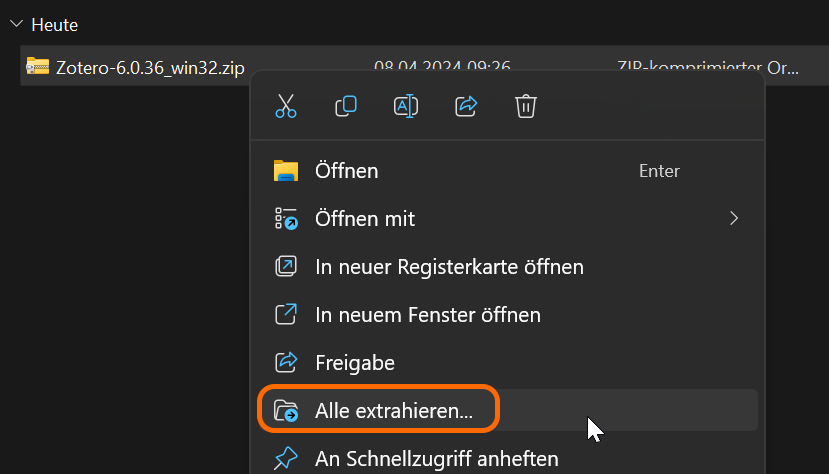This screenshot has height=474, width=829.
Task: Click the Share arrow icon in top row
Action: click(466, 107)
